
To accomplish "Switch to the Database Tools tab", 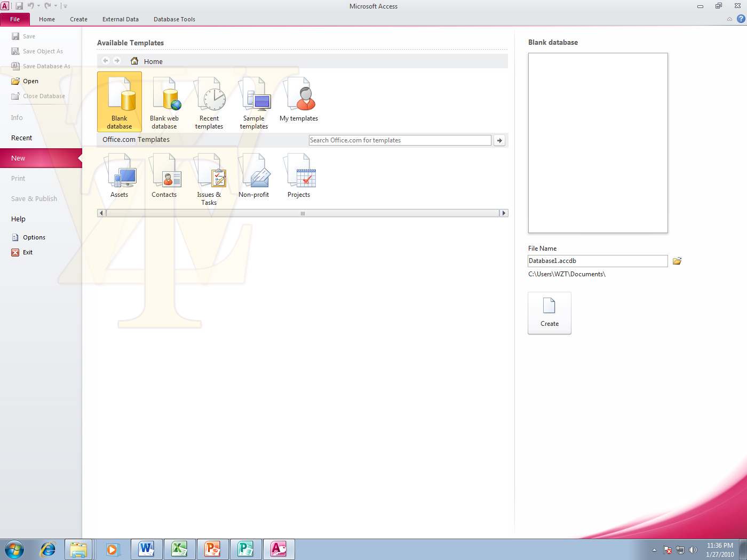I will (x=174, y=19).
